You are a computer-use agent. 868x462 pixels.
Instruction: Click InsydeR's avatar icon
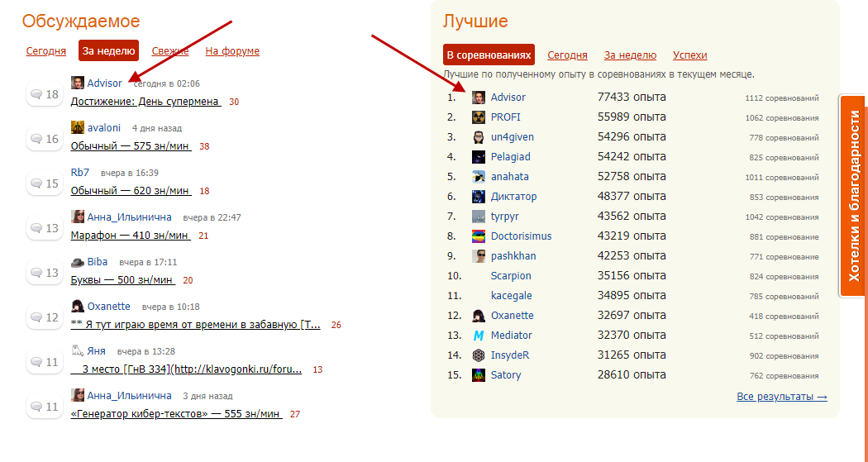pyautogui.click(x=479, y=355)
